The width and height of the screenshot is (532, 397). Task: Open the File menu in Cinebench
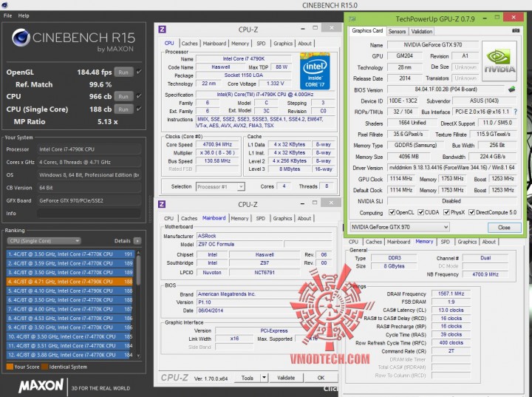(7, 16)
